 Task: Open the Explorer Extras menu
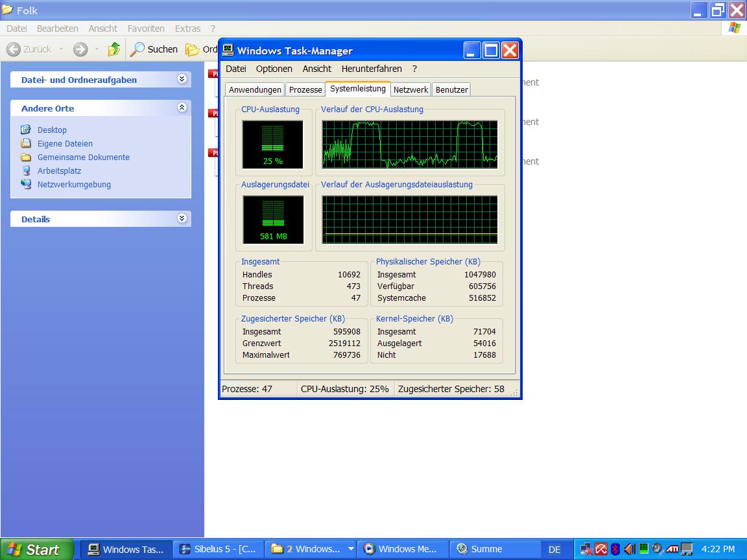187,29
